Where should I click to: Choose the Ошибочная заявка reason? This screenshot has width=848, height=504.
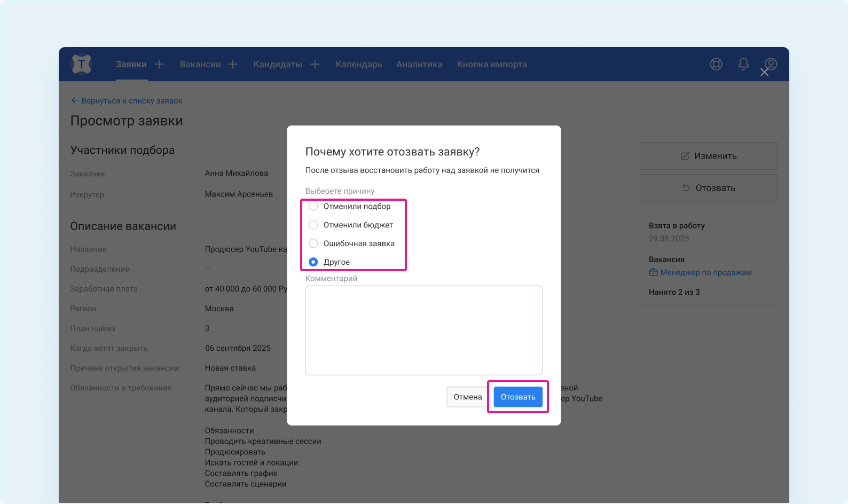[313, 243]
